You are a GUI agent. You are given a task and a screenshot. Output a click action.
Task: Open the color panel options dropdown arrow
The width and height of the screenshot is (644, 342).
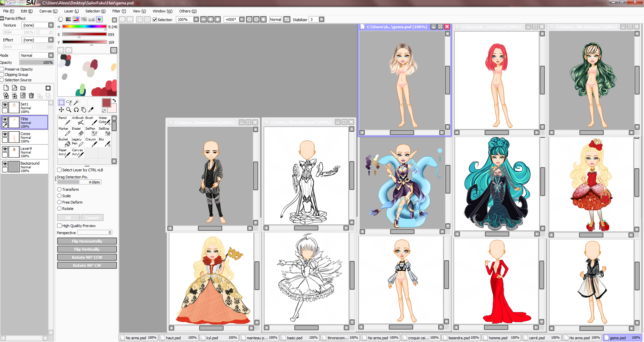pos(115,20)
